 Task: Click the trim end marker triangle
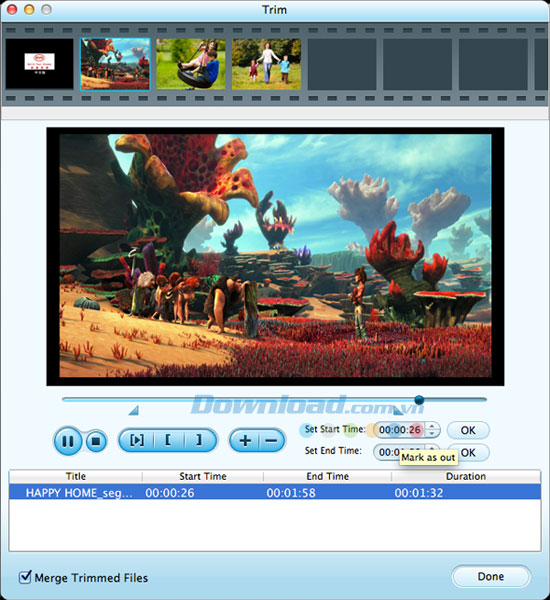point(398,411)
